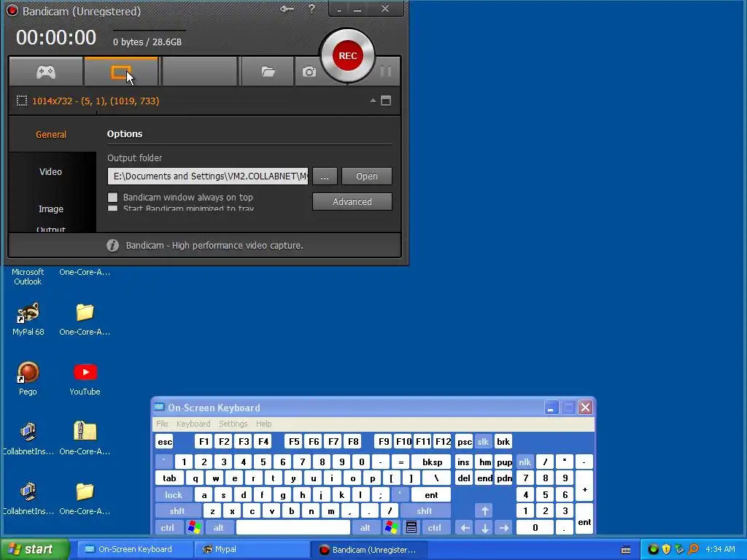
Task: Switch to Bandicam taskbar button
Action: [x=368, y=550]
